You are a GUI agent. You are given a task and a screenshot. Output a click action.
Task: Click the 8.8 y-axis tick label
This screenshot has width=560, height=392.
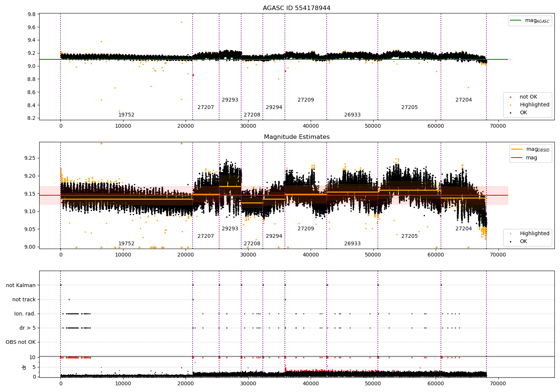tap(32, 79)
